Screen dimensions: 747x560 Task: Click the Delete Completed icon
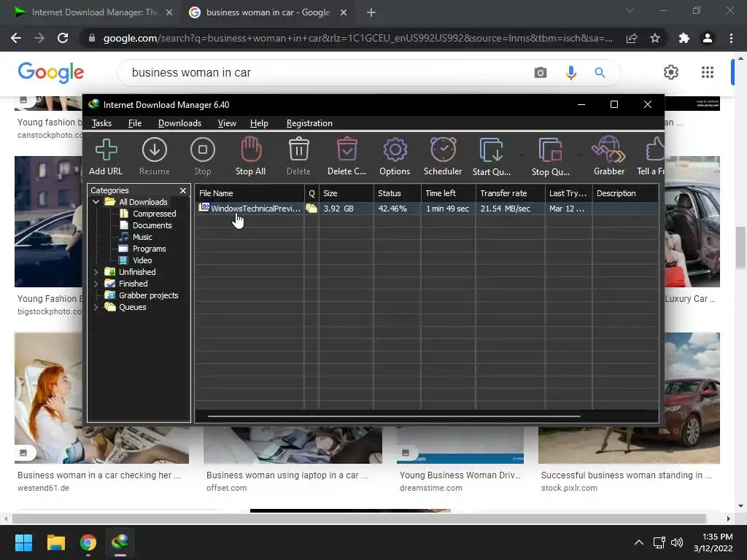[347, 149]
